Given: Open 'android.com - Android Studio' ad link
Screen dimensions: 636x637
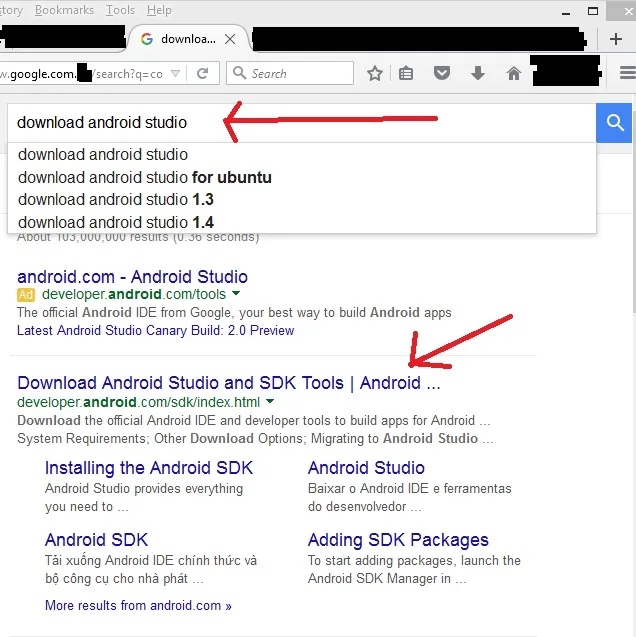Looking at the screenshot, I should pos(132,277).
